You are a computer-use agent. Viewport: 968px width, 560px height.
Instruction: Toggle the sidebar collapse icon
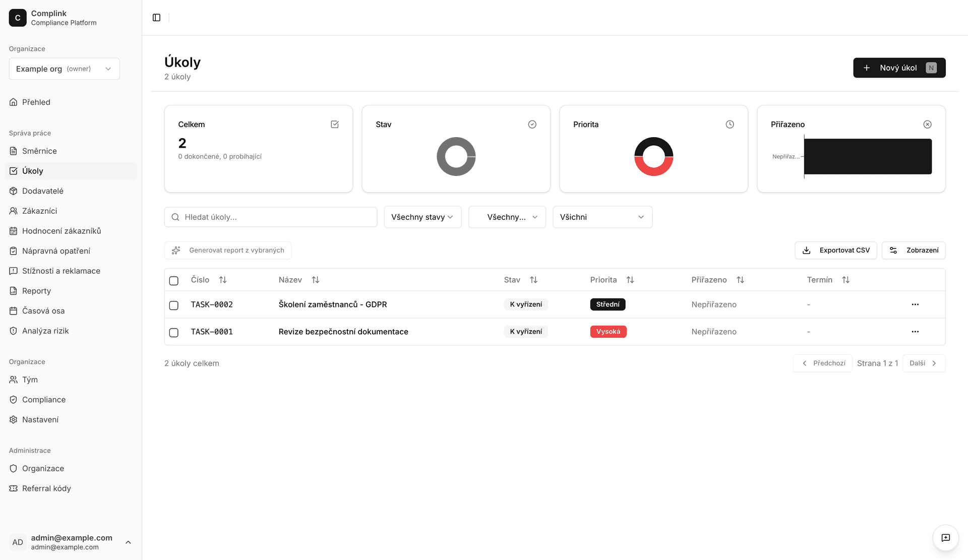click(156, 18)
